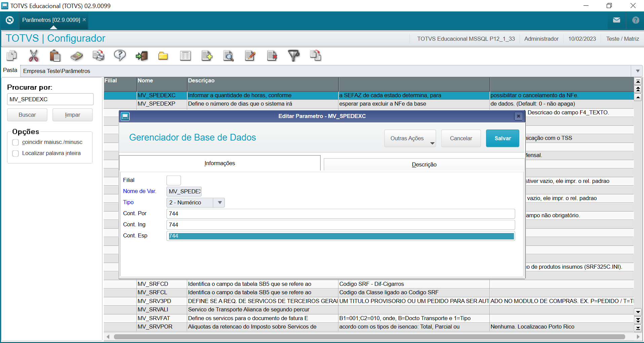Open the calculator toolbar icon
This screenshot has width=644, height=343.
pyautogui.click(x=77, y=55)
